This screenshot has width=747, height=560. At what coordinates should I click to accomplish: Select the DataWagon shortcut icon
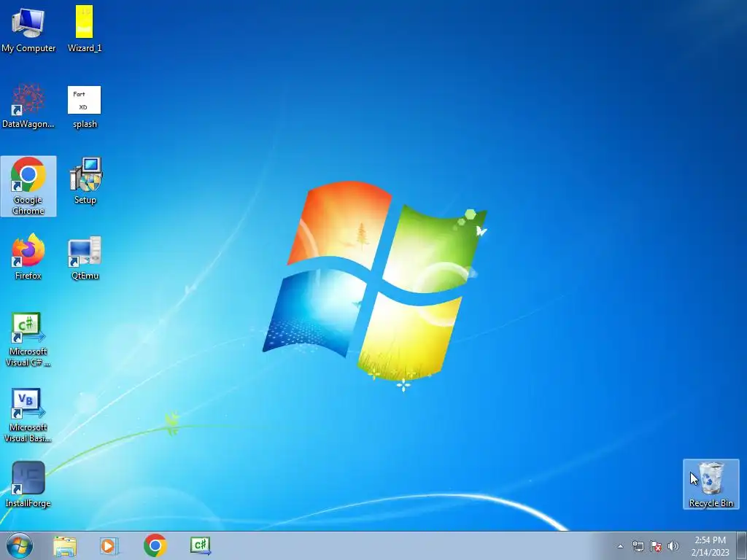tap(28, 106)
